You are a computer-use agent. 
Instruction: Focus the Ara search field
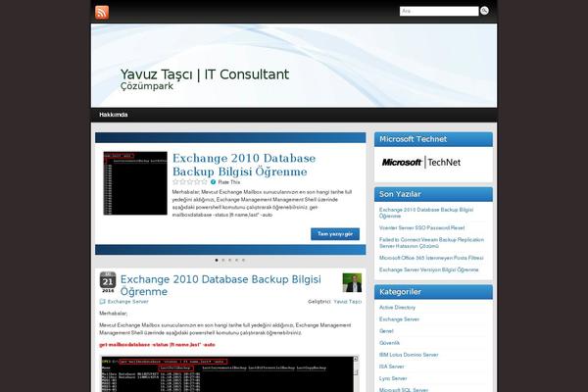pos(439,11)
